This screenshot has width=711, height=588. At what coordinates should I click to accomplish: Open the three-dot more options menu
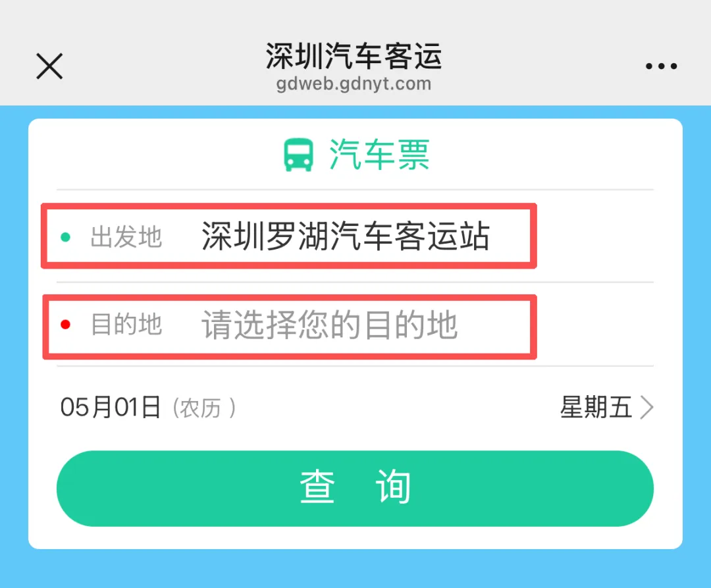coord(661,67)
